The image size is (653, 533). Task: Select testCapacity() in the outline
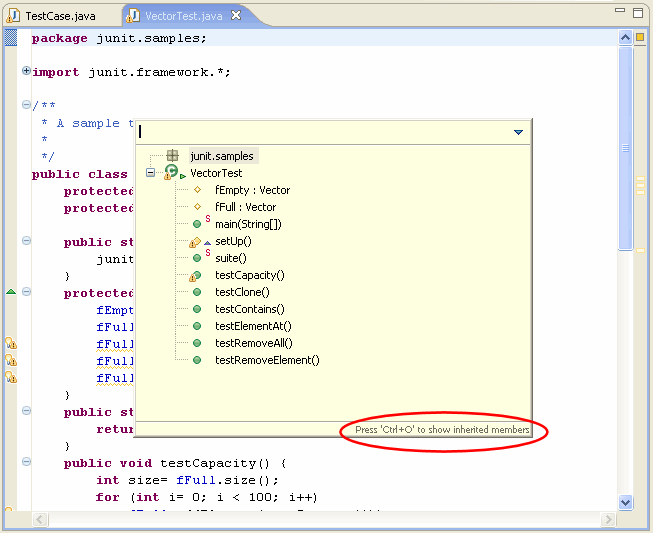249,275
